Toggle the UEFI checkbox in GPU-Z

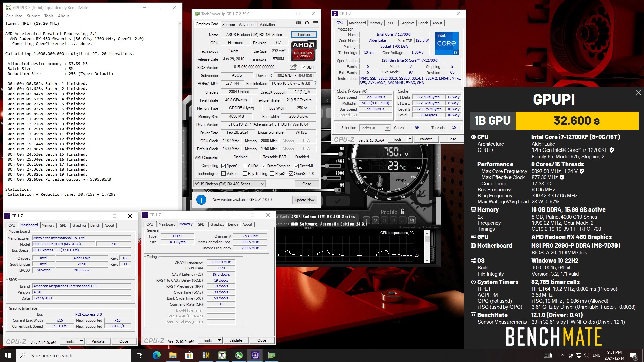[x=303, y=67]
